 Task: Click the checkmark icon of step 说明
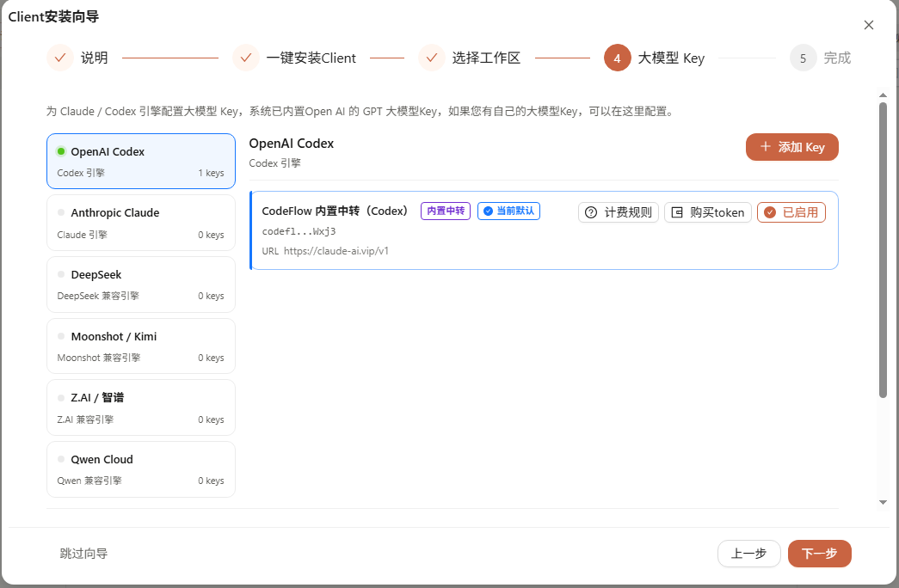point(60,58)
